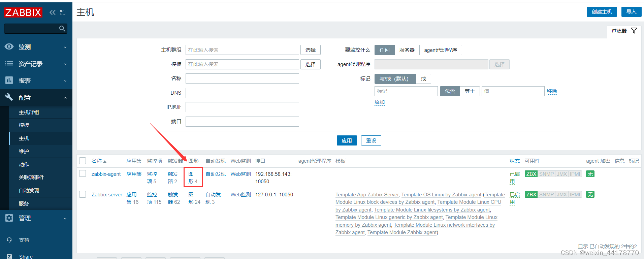Open the zabbix-agent host link
This screenshot has height=259, width=644.
pos(106,174)
